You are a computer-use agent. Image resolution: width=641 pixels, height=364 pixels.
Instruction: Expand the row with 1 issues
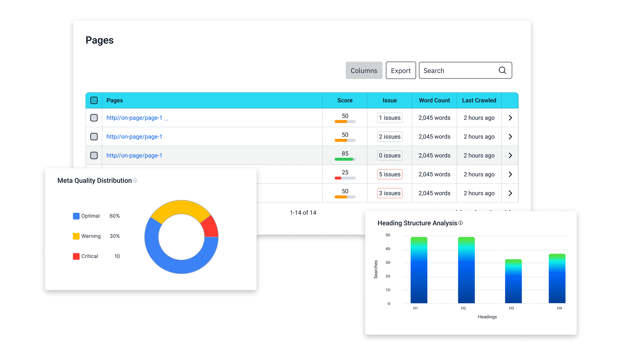(x=510, y=118)
